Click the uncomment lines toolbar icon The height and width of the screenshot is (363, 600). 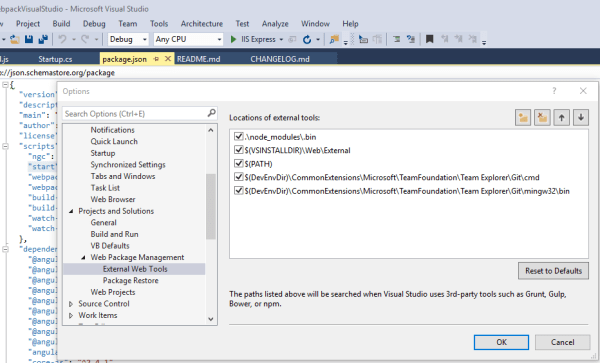411,39
